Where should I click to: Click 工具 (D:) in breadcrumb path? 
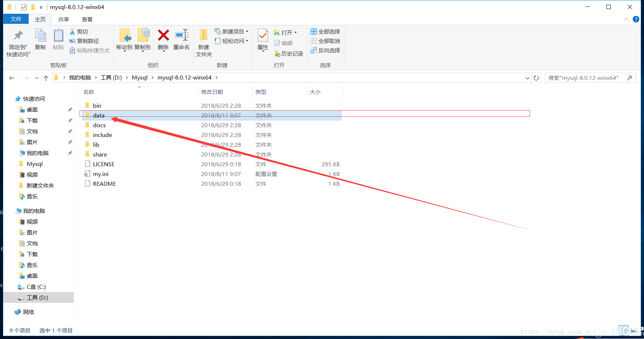pos(111,78)
